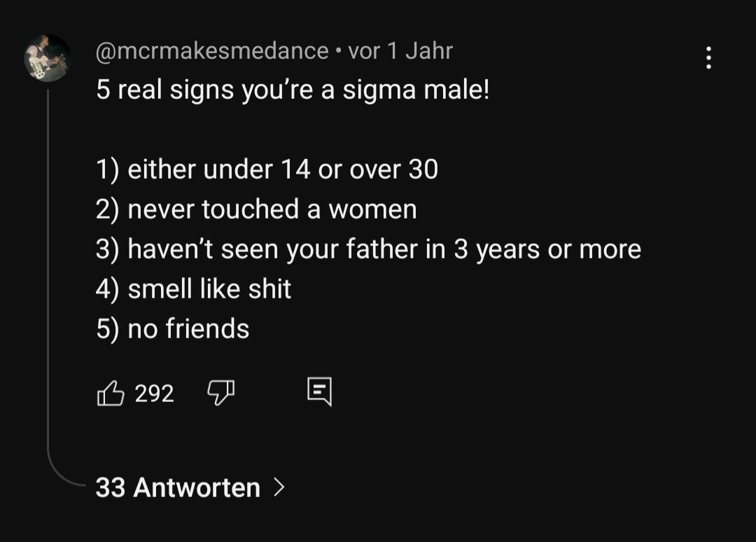
Task: Like the comment with the thumbs-up icon
Action: [110, 394]
